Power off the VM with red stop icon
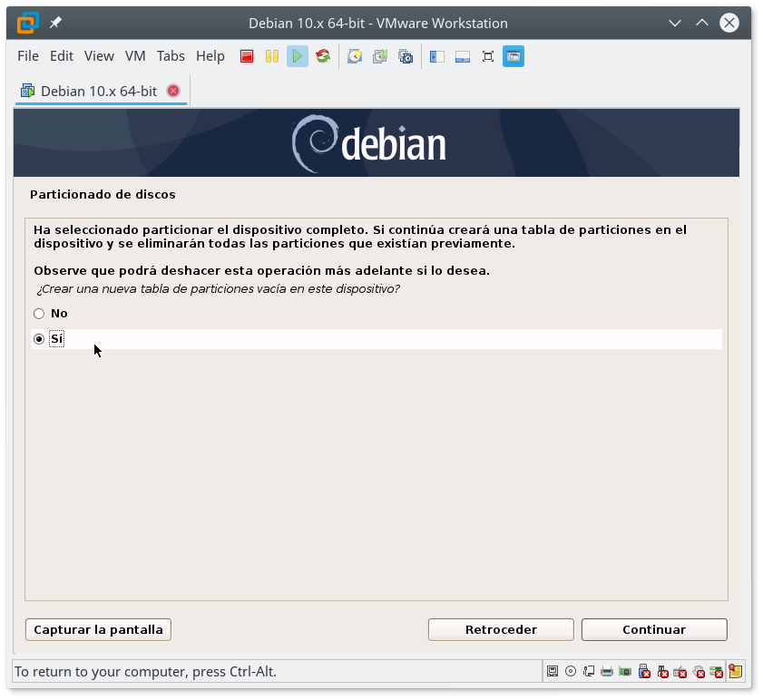 pos(247,56)
